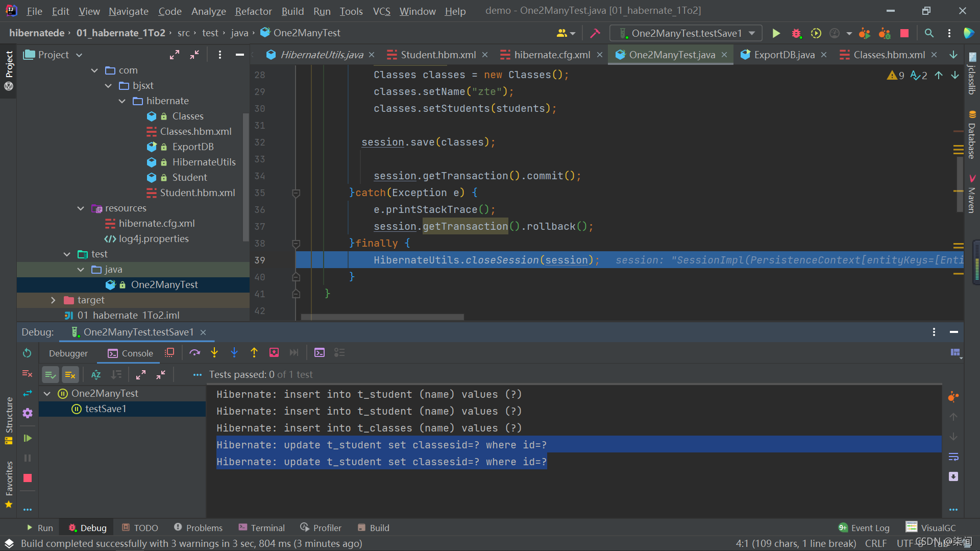Open the Refactor menu
The height and width of the screenshot is (551, 980).
[x=253, y=11]
